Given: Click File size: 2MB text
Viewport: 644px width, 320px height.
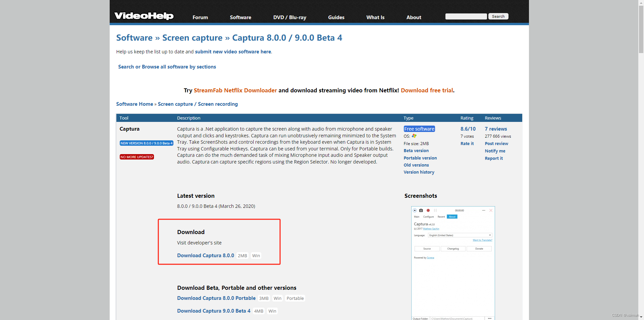Looking at the screenshot, I should tap(416, 144).
